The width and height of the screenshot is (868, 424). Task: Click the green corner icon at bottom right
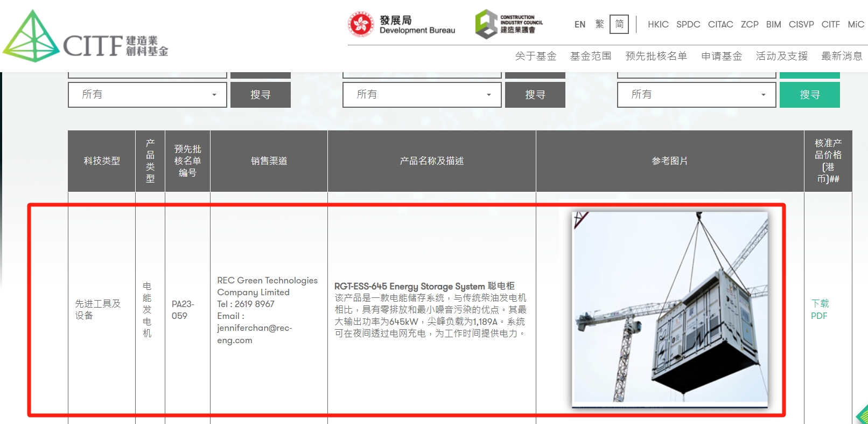click(863, 415)
